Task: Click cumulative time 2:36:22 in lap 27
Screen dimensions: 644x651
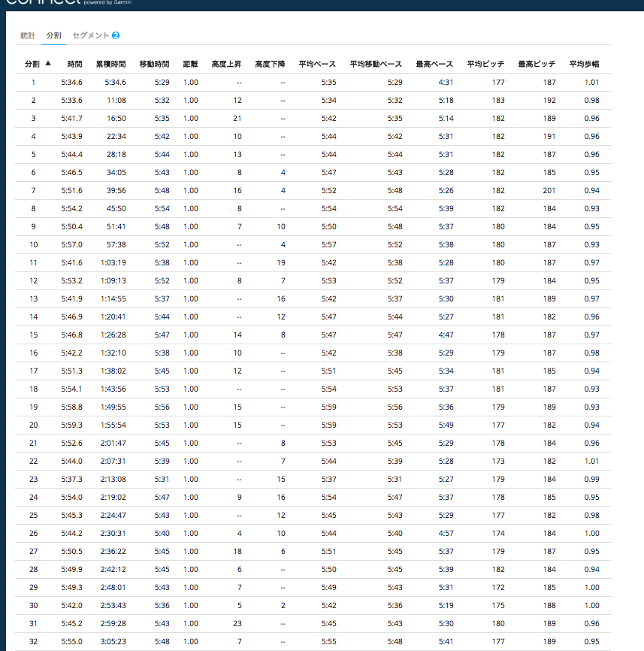Action: click(113, 552)
